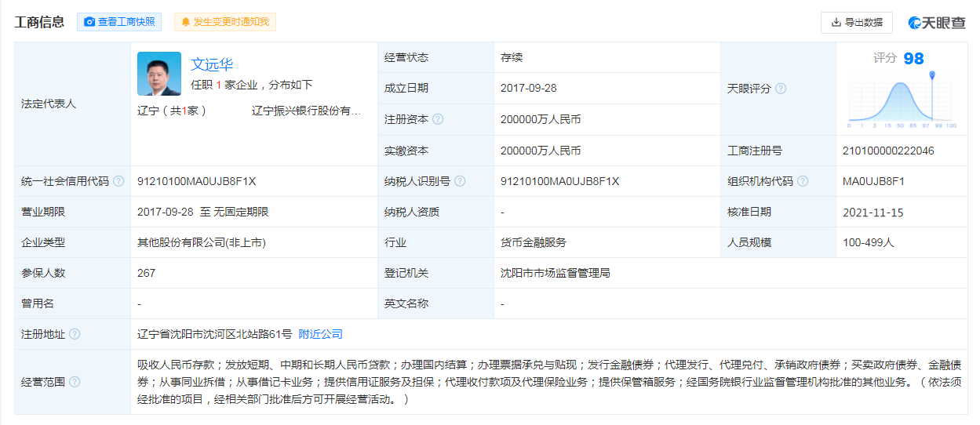Click insured count 267

(147, 273)
